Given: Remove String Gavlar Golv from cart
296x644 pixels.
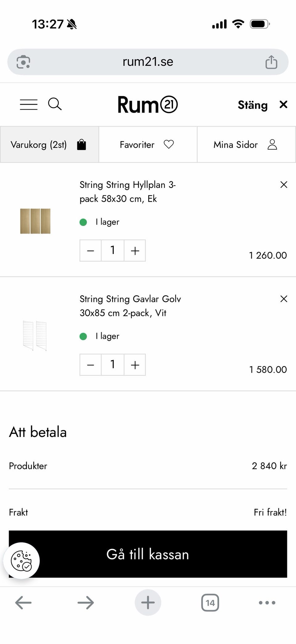Looking at the screenshot, I should pos(284,299).
